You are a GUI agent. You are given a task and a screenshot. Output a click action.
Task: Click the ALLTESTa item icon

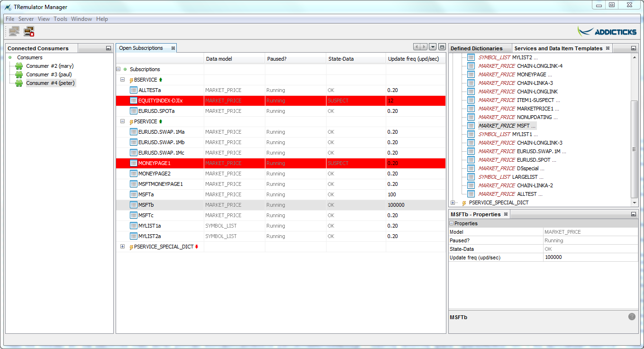(x=134, y=90)
